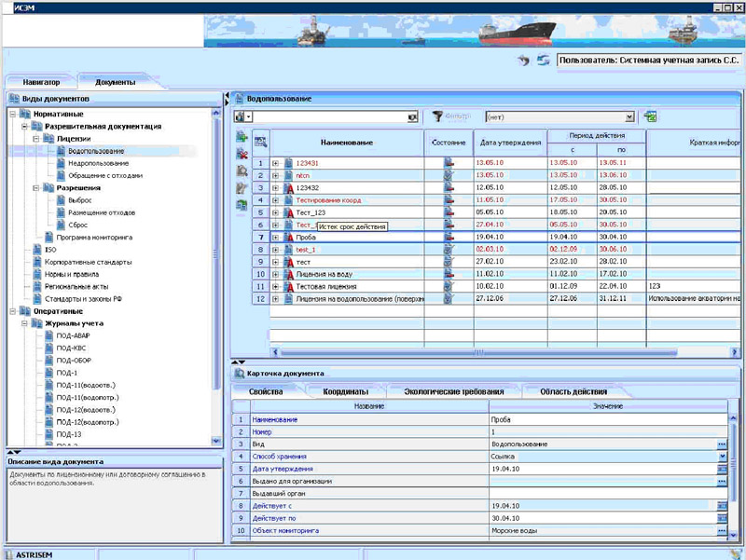This screenshot has width=746, height=560.
Task: Expand row 123431 in the table
Action: click(275, 163)
